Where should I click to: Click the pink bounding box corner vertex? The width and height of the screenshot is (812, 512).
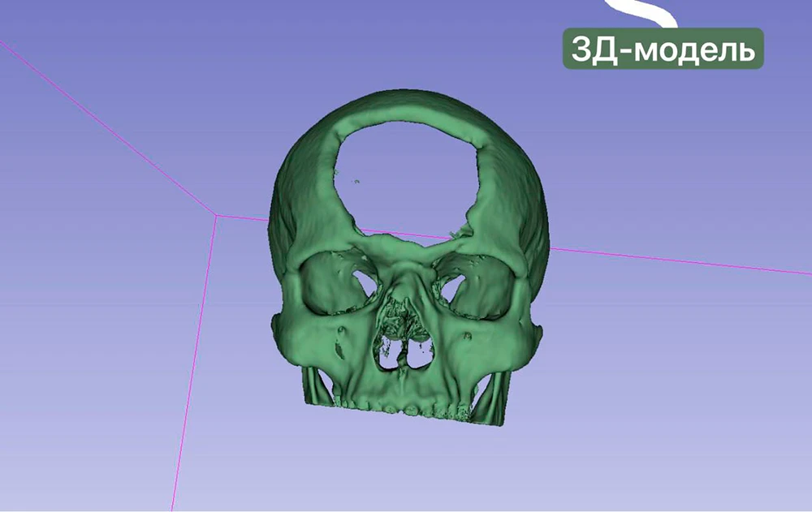215,216
